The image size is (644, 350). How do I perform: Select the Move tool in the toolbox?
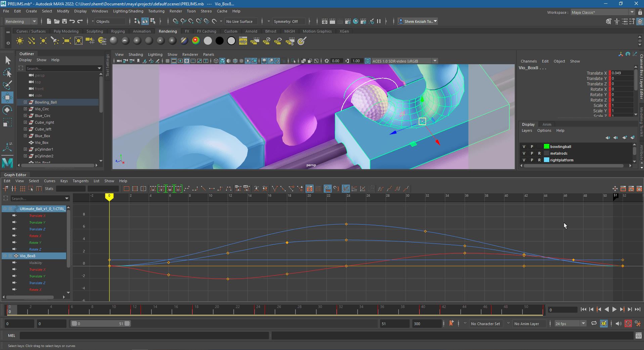(x=7, y=98)
